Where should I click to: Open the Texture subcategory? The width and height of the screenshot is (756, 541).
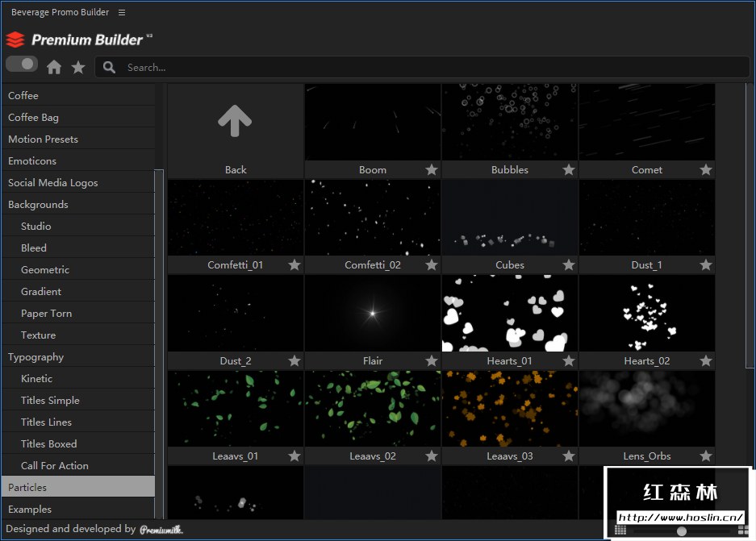pyautogui.click(x=78, y=335)
